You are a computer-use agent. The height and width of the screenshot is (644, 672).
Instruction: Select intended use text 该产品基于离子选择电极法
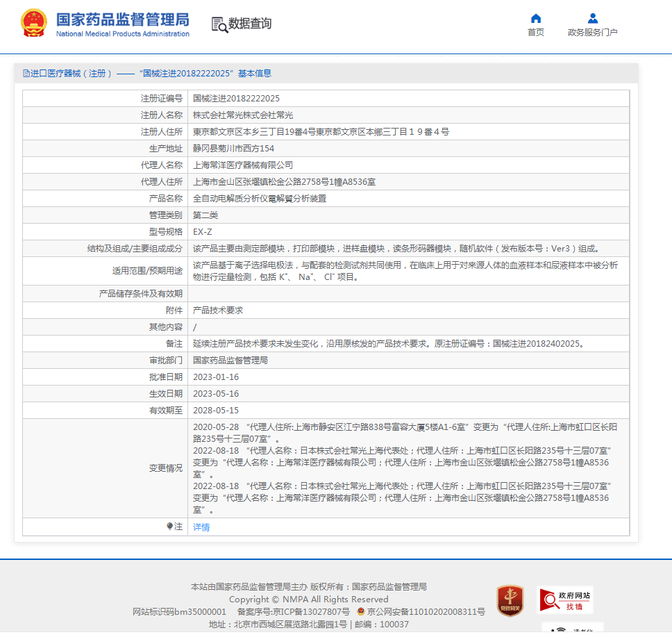pyautogui.click(x=405, y=272)
